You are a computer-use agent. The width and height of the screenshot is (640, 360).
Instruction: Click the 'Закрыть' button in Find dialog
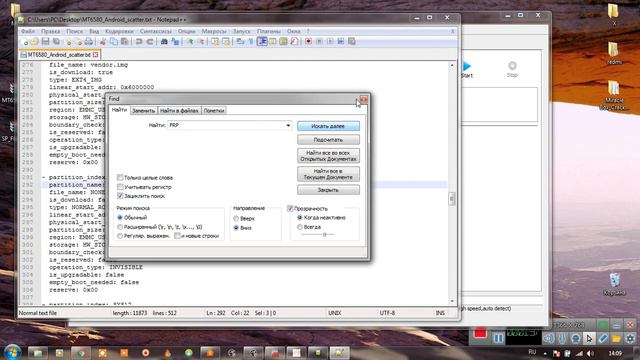pyautogui.click(x=328, y=190)
